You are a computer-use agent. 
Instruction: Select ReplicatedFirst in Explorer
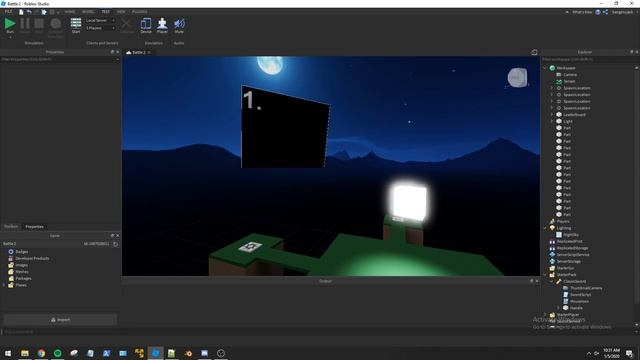coord(569,241)
